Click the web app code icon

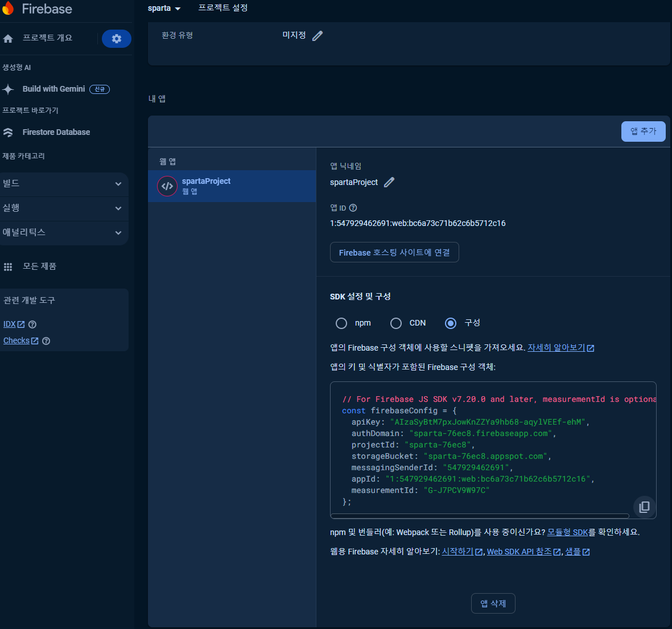tap(167, 186)
